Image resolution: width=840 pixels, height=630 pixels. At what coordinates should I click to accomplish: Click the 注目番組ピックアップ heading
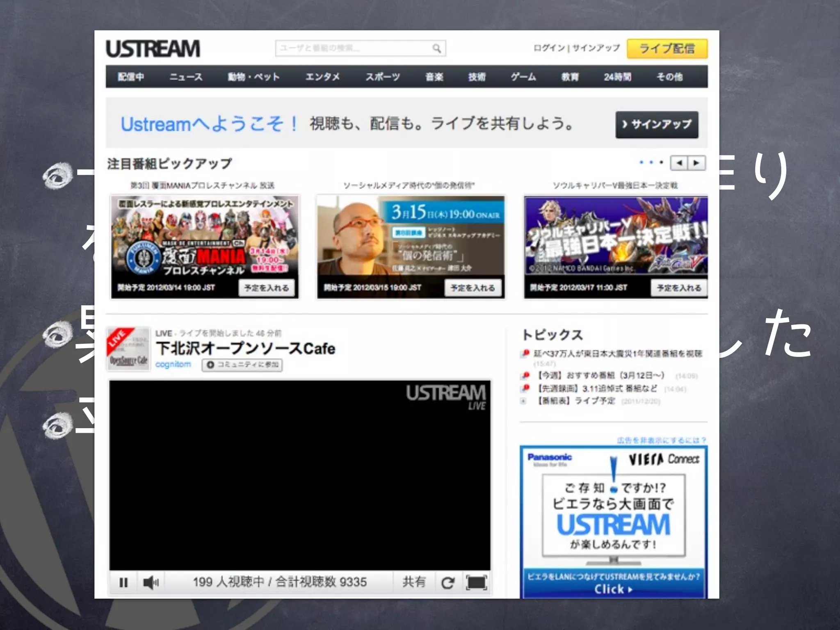coord(169,164)
